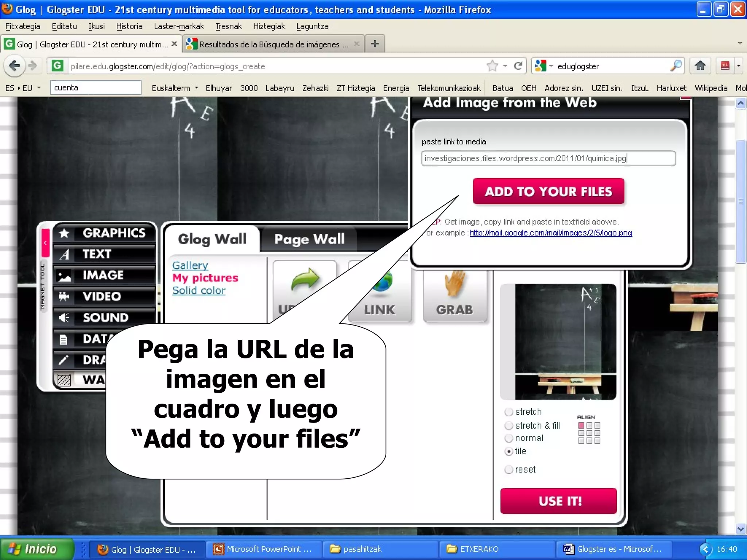Viewport: 747px width, 560px height.
Task: Open the GRAPHICS star tool
Action: [x=104, y=233]
